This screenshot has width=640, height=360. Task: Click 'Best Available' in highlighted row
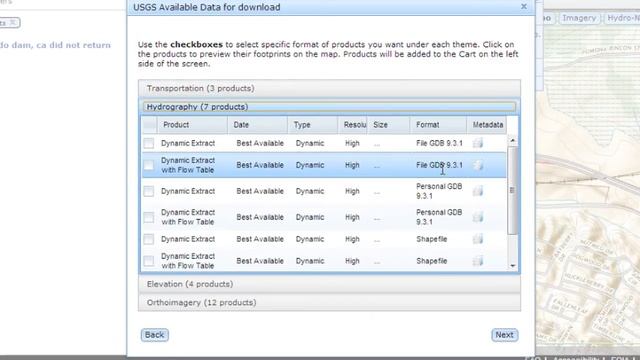click(260, 165)
